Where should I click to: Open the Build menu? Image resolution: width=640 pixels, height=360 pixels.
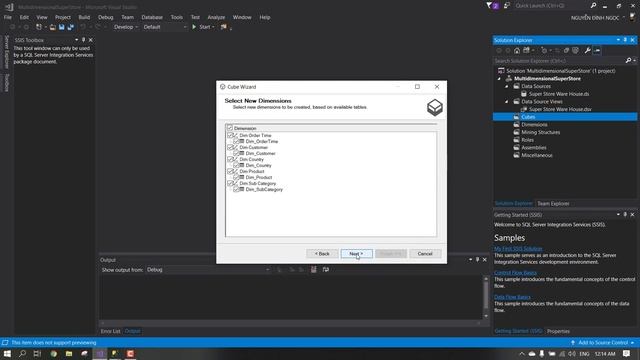point(84,17)
